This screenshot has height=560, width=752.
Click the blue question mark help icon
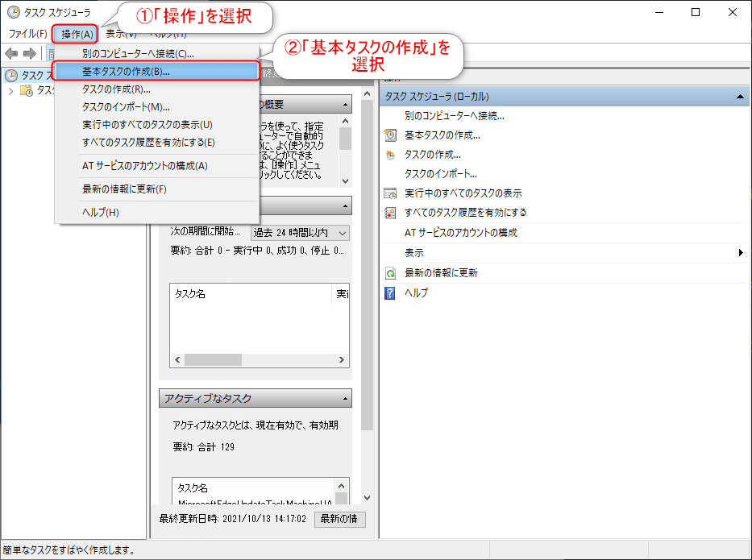(x=390, y=293)
